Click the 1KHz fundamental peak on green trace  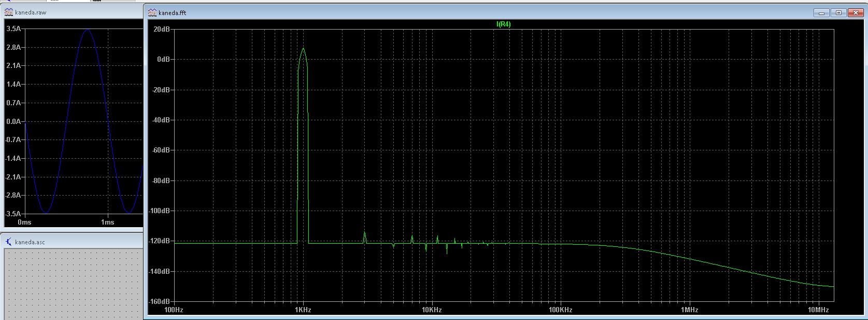(303, 49)
